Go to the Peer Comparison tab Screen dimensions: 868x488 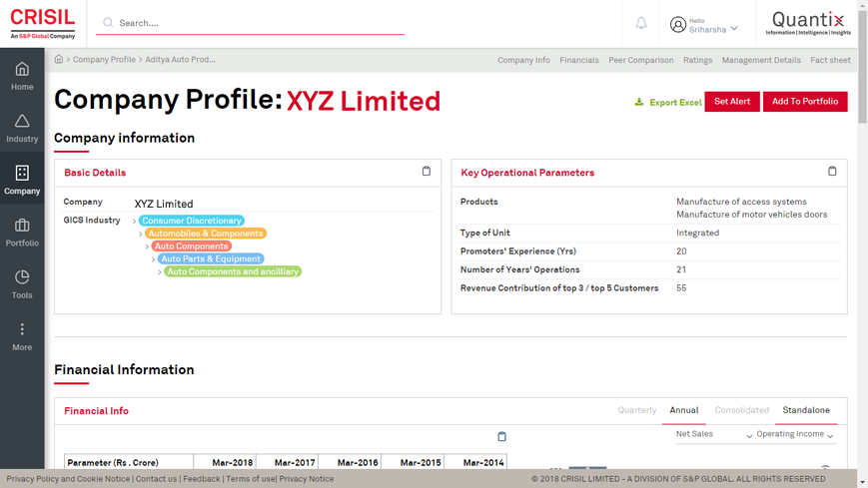coord(640,60)
